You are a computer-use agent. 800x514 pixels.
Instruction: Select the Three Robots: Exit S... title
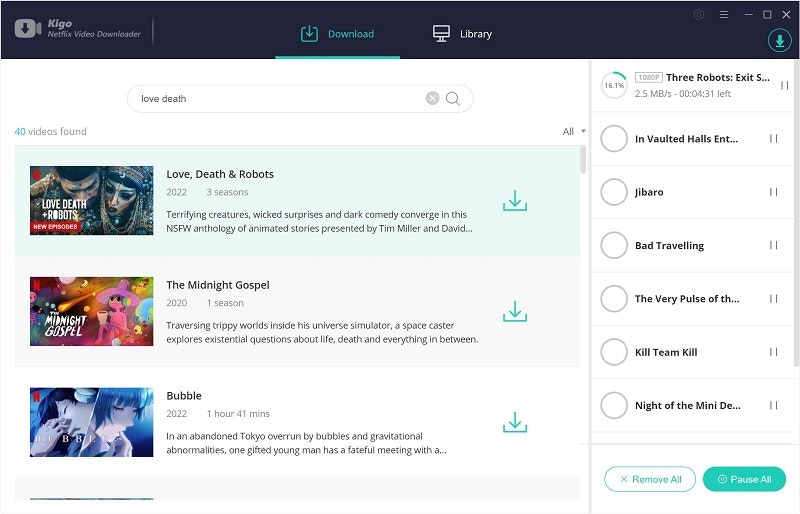click(718, 77)
